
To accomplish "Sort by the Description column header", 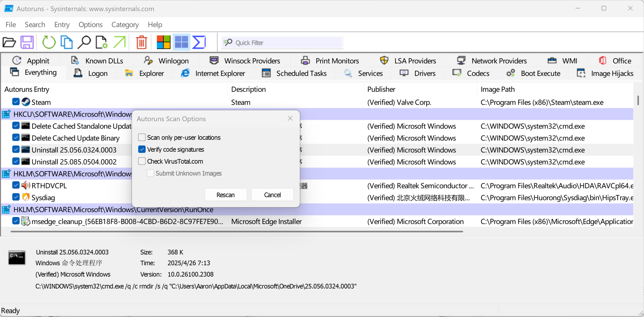I will tap(295, 89).
